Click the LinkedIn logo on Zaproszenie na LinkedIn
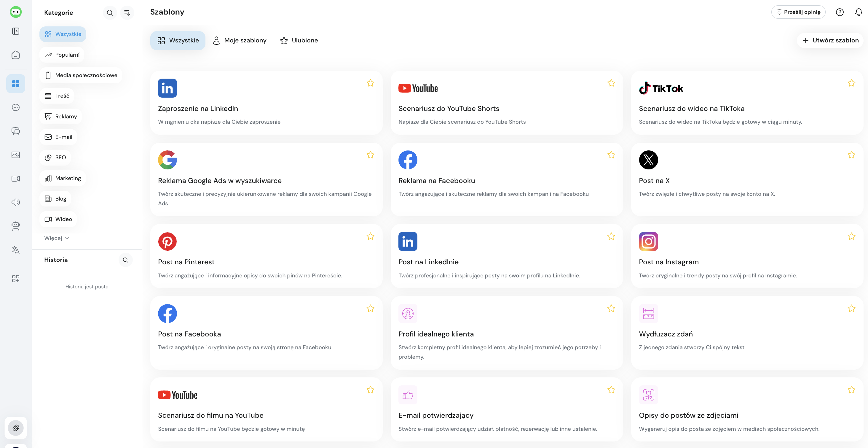This screenshot has width=868, height=448. (167, 88)
